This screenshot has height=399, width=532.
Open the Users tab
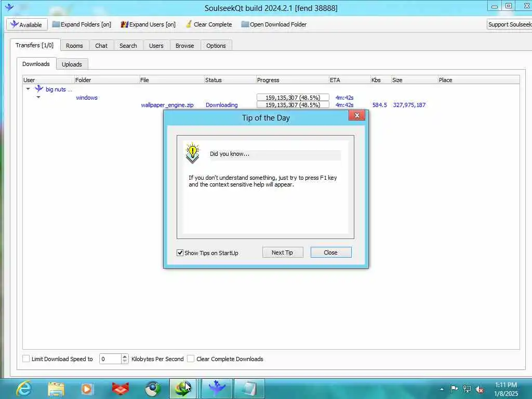(x=156, y=46)
